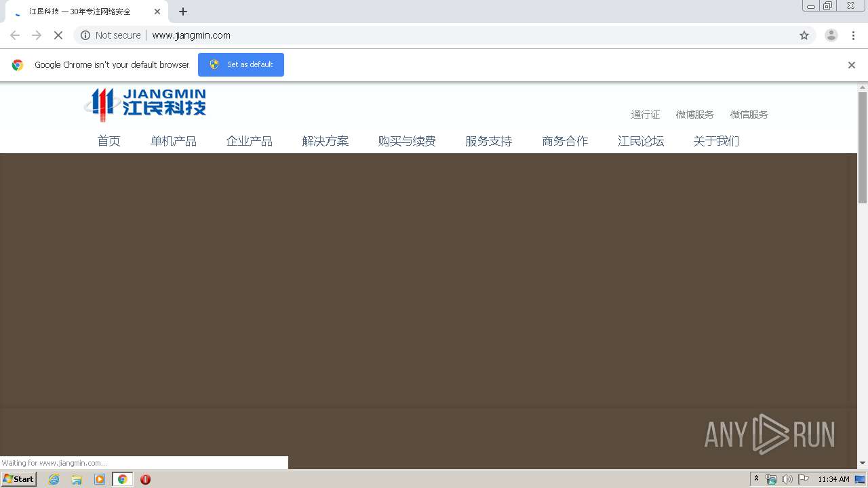Open the 购买与续费 menu item
The width and height of the screenshot is (868, 488).
coord(407,141)
